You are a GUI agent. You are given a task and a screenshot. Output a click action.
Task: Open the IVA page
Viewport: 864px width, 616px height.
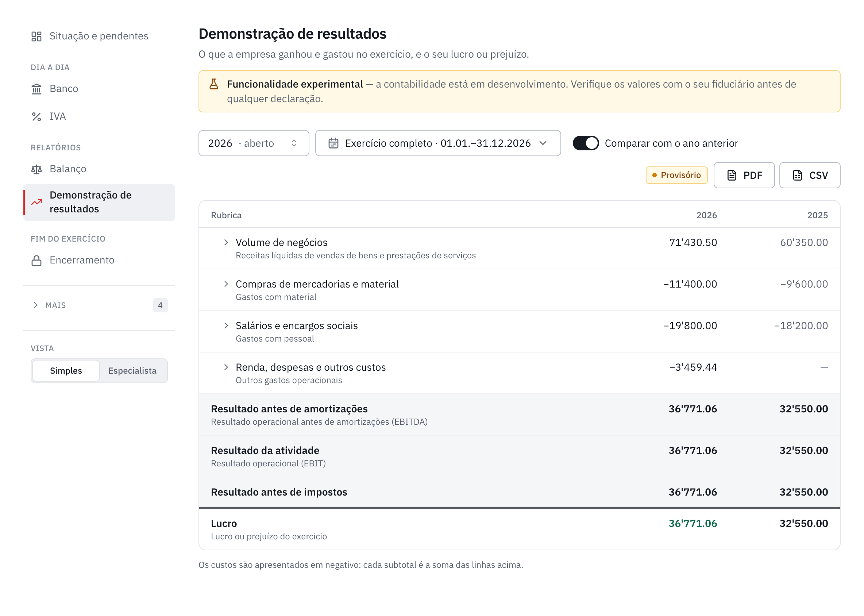(x=99, y=116)
